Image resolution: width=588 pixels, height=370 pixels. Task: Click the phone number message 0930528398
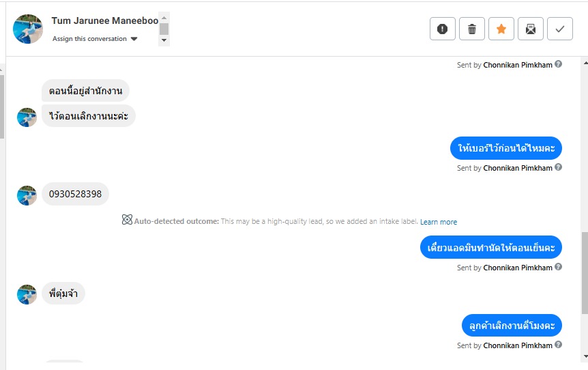[x=75, y=194]
